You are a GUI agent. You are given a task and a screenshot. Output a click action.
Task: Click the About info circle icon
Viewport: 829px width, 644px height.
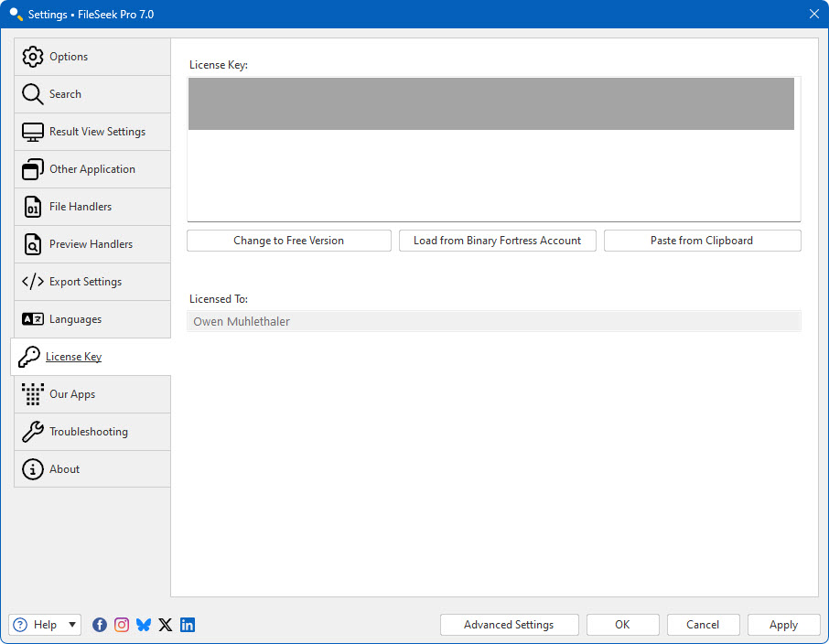33,469
